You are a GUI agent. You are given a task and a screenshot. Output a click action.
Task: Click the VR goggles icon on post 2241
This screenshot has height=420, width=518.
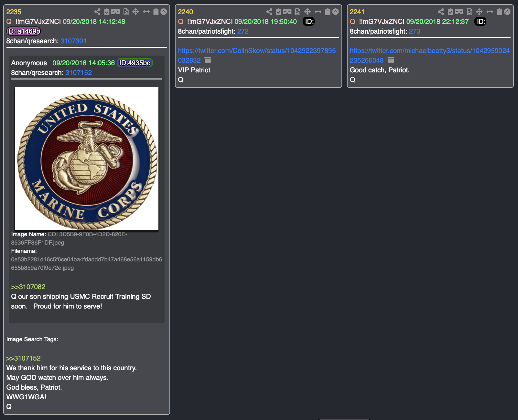point(459,12)
